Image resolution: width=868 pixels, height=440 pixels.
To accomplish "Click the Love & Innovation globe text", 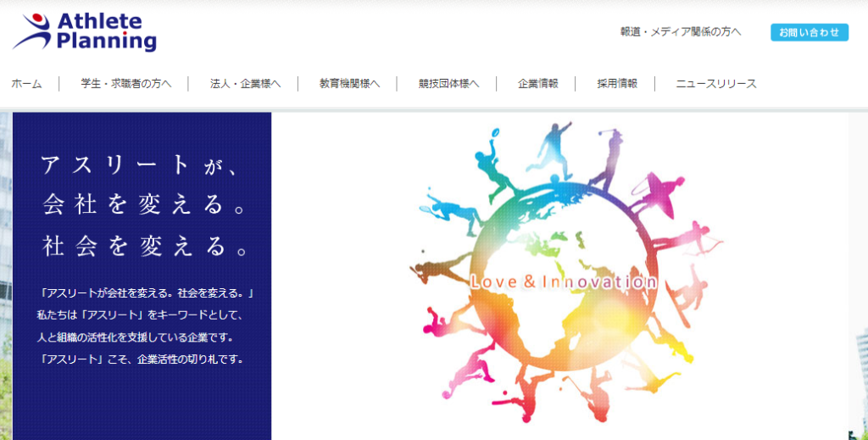I will (x=564, y=282).
